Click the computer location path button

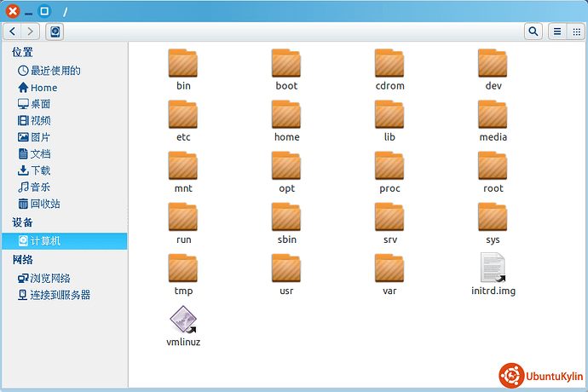tap(55, 32)
